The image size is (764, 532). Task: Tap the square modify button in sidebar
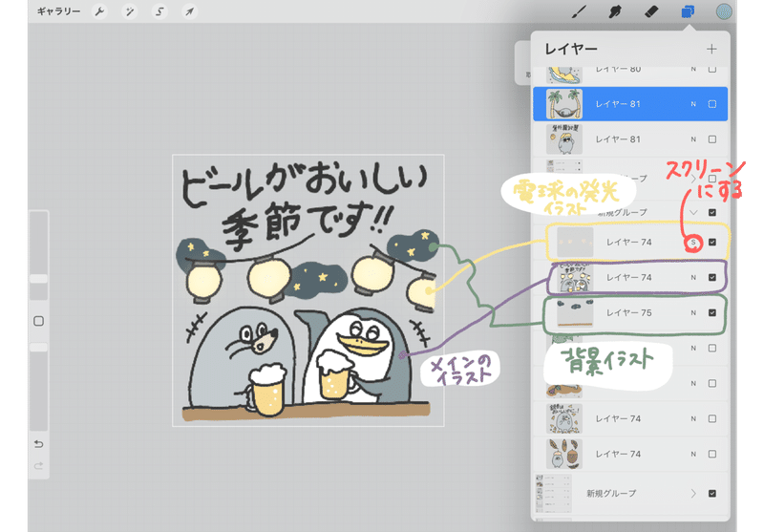point(39,321)
